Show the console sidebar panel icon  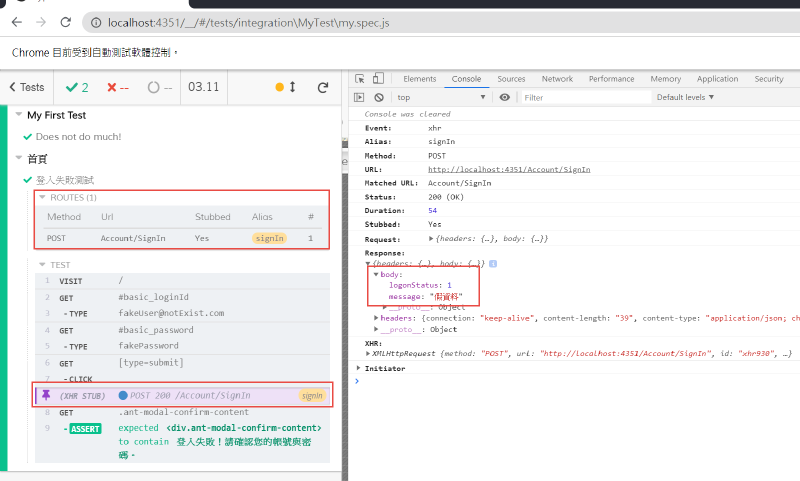click(x=360, y=97)
